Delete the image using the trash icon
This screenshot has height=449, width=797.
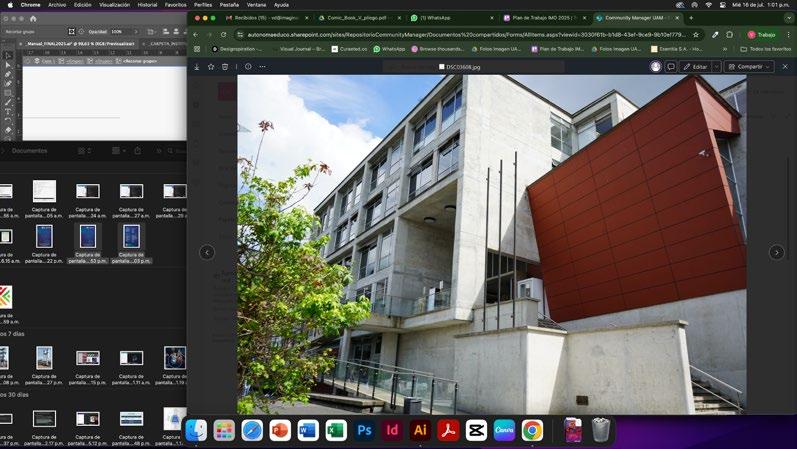[x=225, y=67]
